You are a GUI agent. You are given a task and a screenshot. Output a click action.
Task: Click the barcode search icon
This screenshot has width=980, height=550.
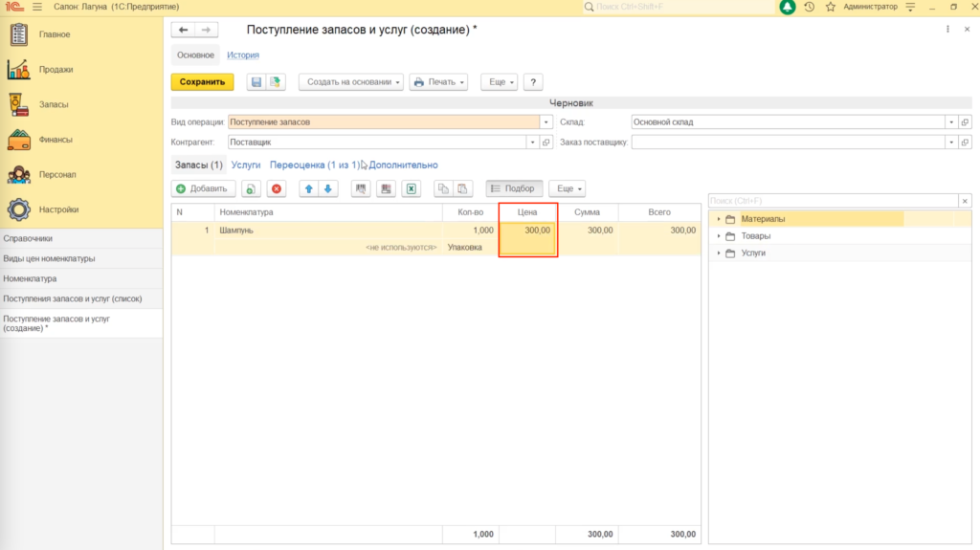361,188
